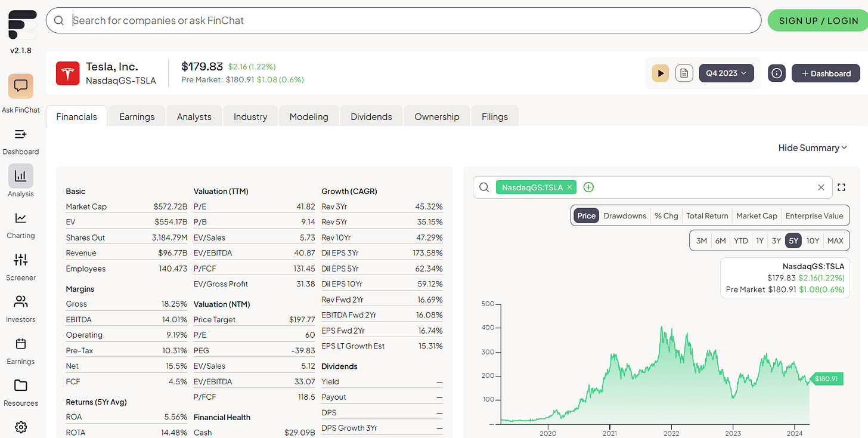Switch to the Dividends tab

(x=371, y=116)
